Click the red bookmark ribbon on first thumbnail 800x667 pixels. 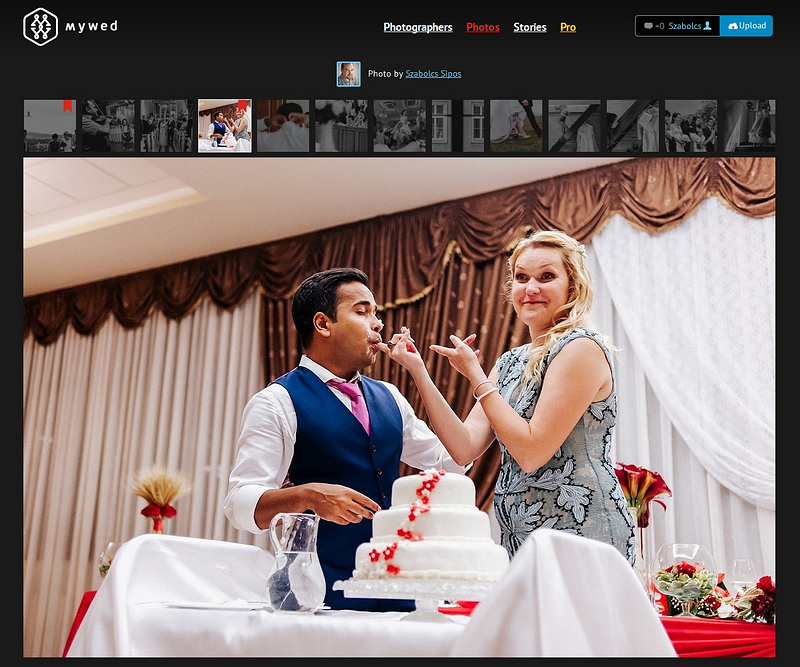tap(67, 105)
